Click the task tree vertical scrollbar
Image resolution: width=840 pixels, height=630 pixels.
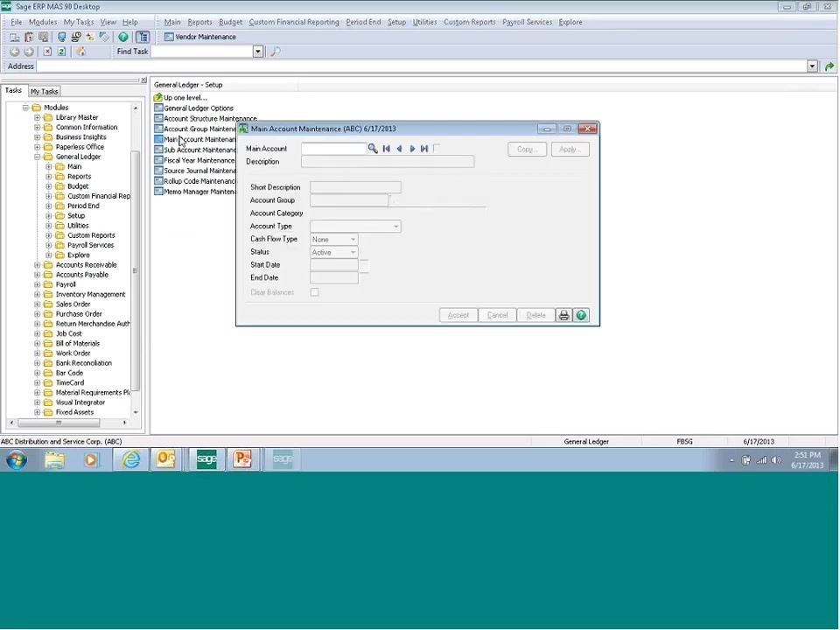pos(136,270)
